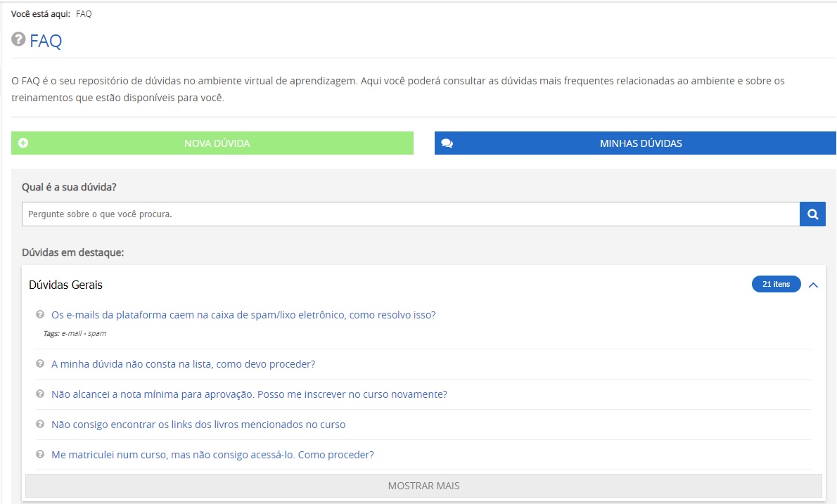Open the Minhas Dúvidas button
Viewport: 837px width, 504px height.
[x=640, y=143]
